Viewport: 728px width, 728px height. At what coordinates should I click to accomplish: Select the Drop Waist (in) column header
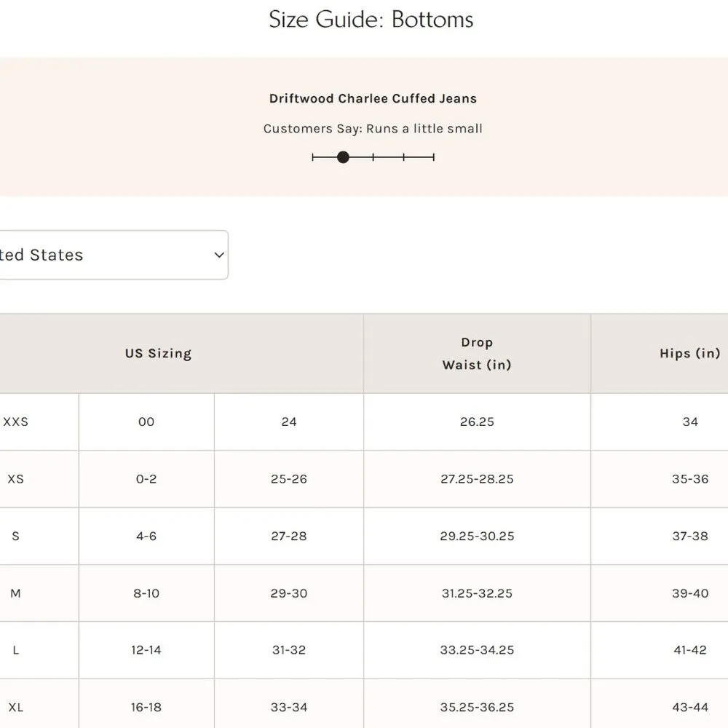click(477, 354)
